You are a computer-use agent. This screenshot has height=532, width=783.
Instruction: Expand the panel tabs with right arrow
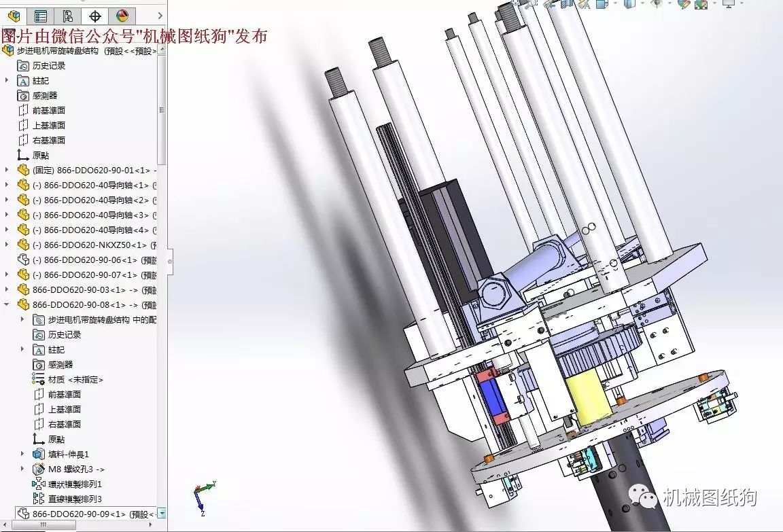click(160, 16)
